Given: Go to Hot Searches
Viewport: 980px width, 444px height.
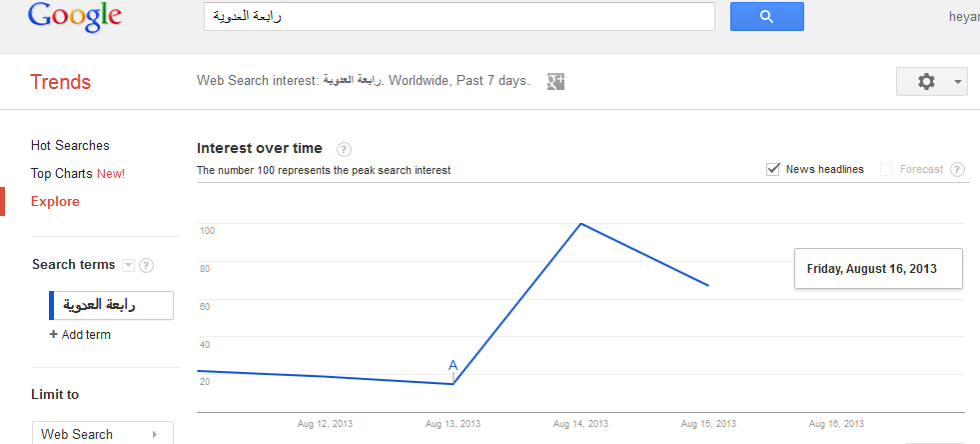Looking at the screenshot, I should pyautogui.click(x=70, y=145).
